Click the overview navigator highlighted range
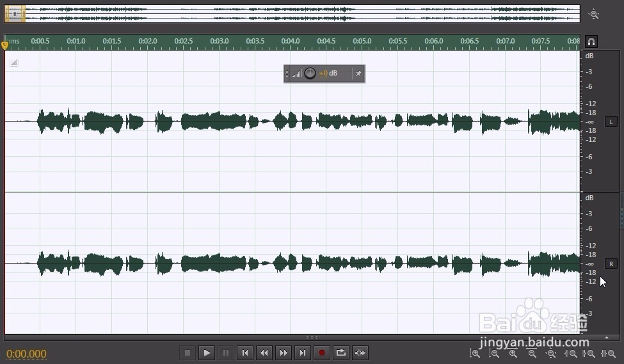Screen dimensions: 624x364 coord(15,14)
